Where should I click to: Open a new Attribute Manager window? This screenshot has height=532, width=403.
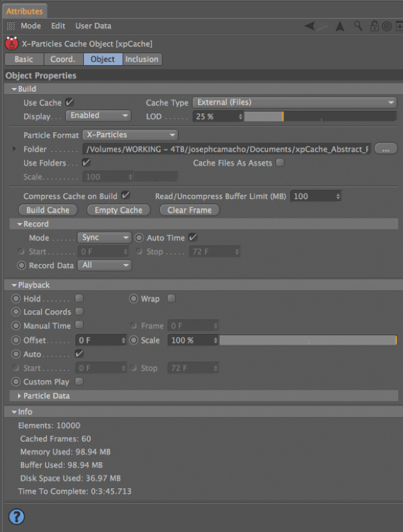[399, 26]
